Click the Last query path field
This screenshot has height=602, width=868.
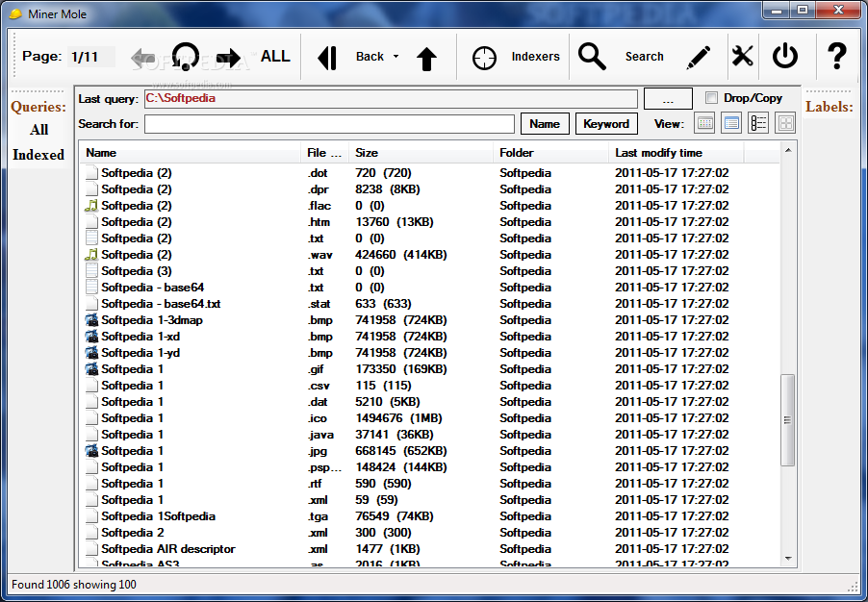[x=391, y=99]
